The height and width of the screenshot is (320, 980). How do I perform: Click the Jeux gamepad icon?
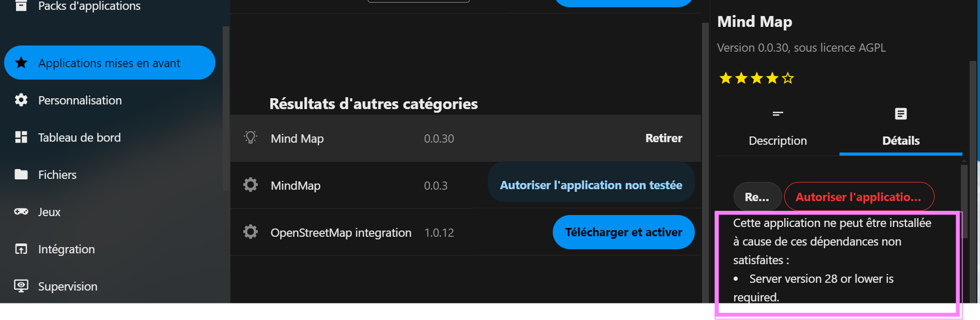tap(21, 212)
